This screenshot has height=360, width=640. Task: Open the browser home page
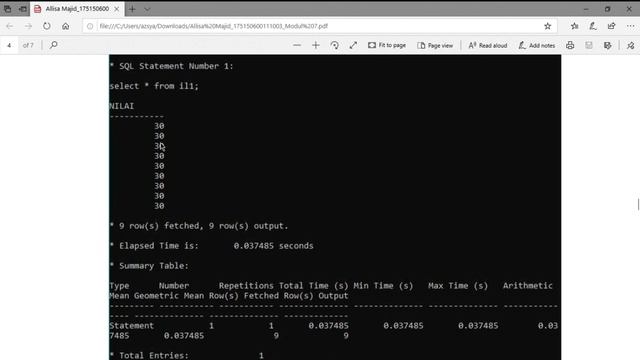pos(65,26)
